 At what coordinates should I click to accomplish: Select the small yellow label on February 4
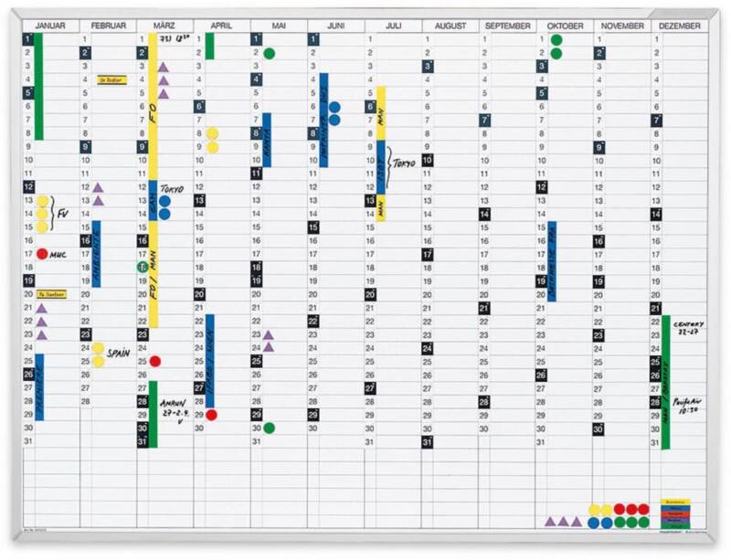(x=111, y=80)
